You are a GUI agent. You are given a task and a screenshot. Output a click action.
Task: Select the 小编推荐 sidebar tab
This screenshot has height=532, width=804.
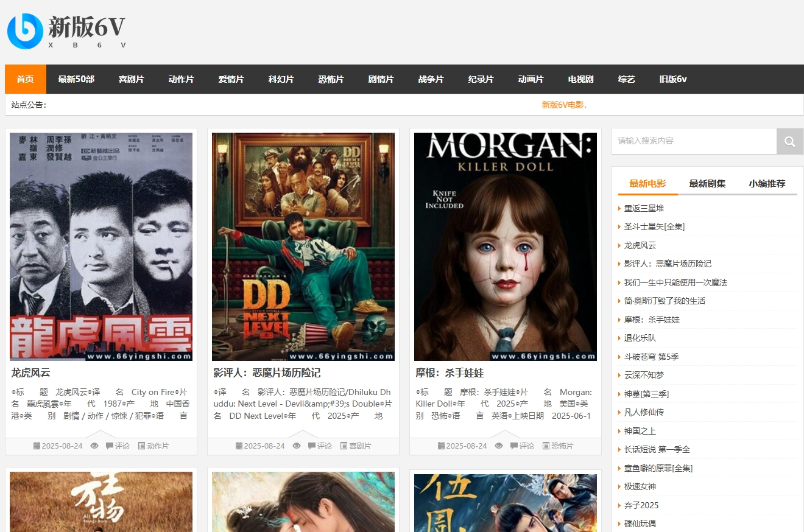[x=767, y=183]
